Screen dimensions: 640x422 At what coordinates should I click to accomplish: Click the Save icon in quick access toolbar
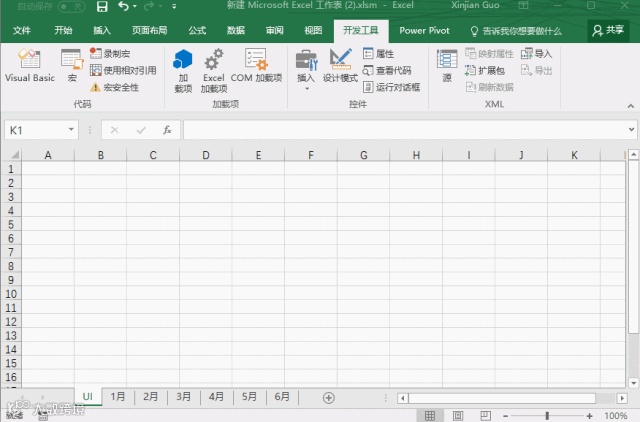click(x=102, y=7)
